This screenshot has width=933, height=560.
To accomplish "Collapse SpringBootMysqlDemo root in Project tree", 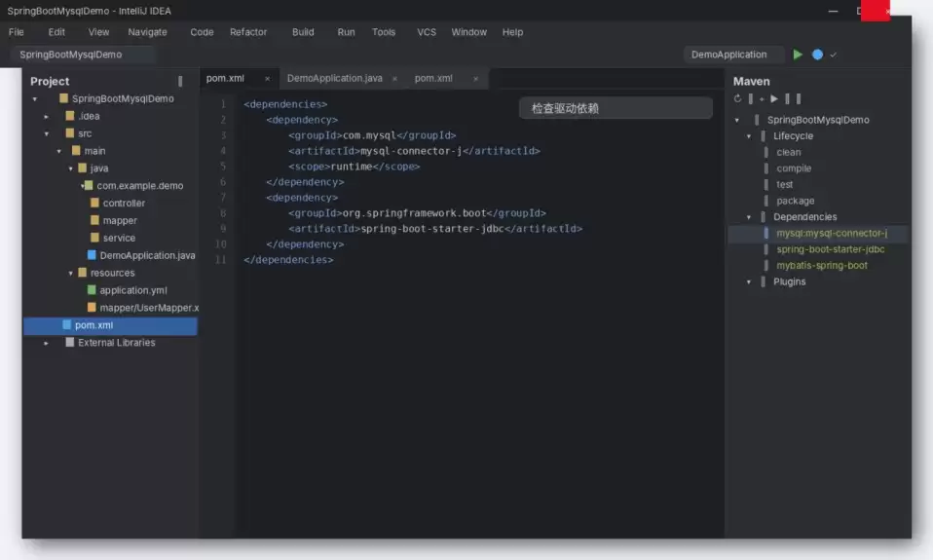I will 34,98.
